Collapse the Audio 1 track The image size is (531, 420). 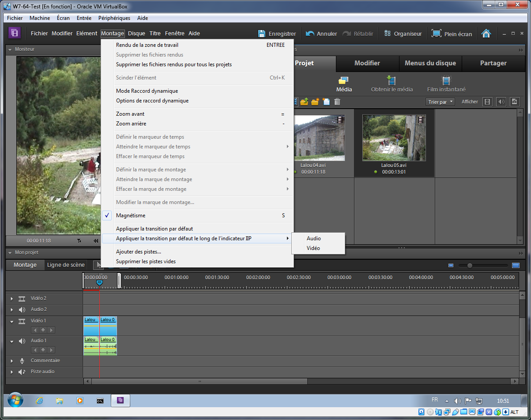[12, 341]
